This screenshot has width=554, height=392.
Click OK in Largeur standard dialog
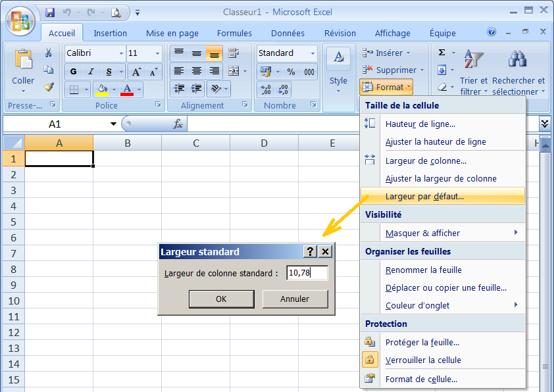tap(221, 299)
